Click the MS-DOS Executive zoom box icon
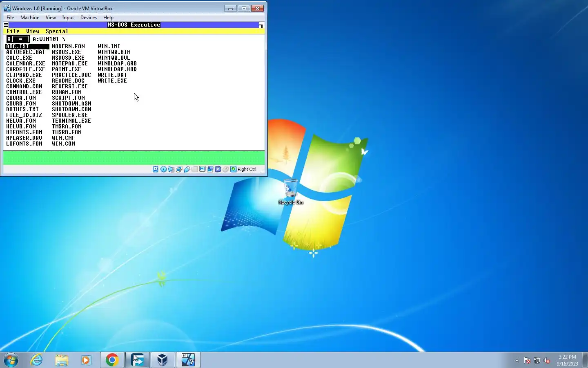588x368 pixels. 261,25
